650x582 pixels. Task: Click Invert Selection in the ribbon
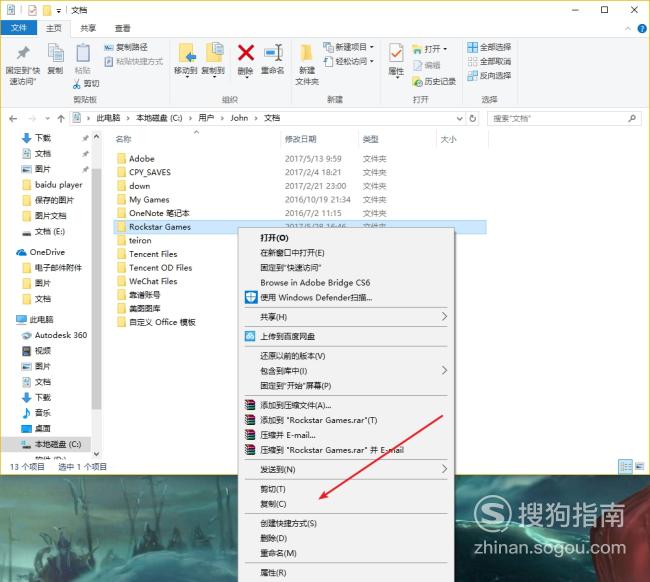(489, 75)
